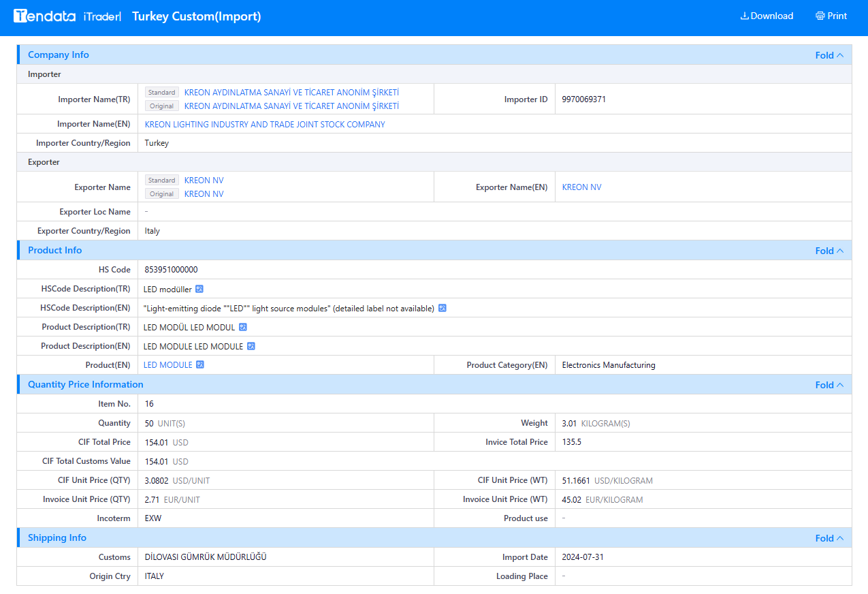Image resolution: width=868 pixels, height=594 pixels.
Task: Select CIF Unit Price value 3.0802
Action: (x=157, y=481)
